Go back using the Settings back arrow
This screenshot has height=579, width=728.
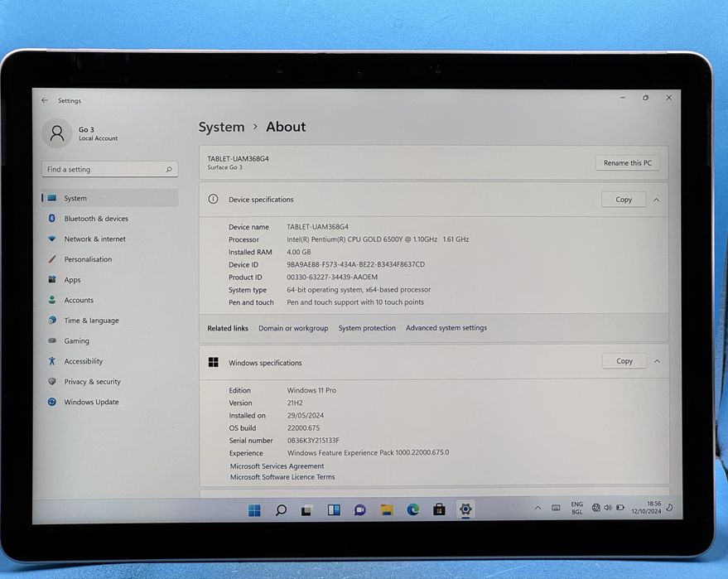click(45, 100)
